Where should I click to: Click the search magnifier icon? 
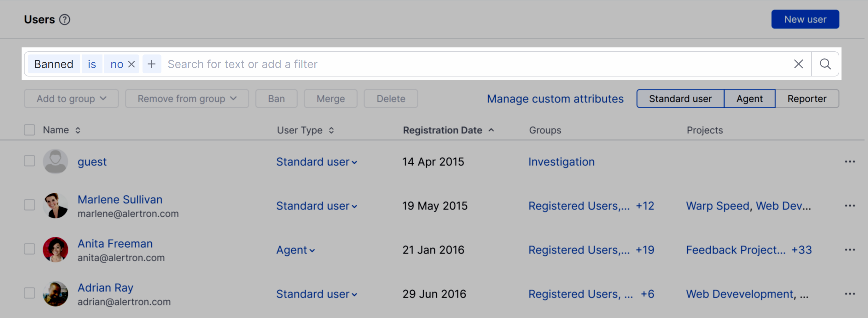(x=825, y=64)
